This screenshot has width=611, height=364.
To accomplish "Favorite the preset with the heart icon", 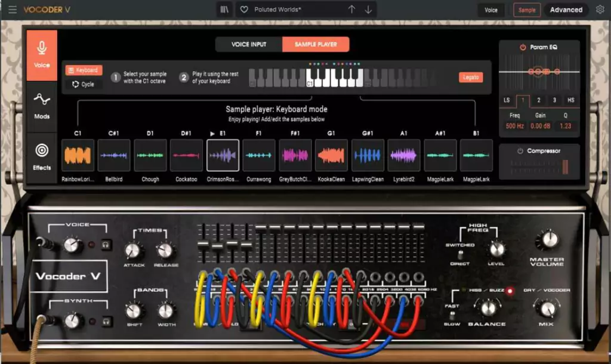I will (244, 10).
